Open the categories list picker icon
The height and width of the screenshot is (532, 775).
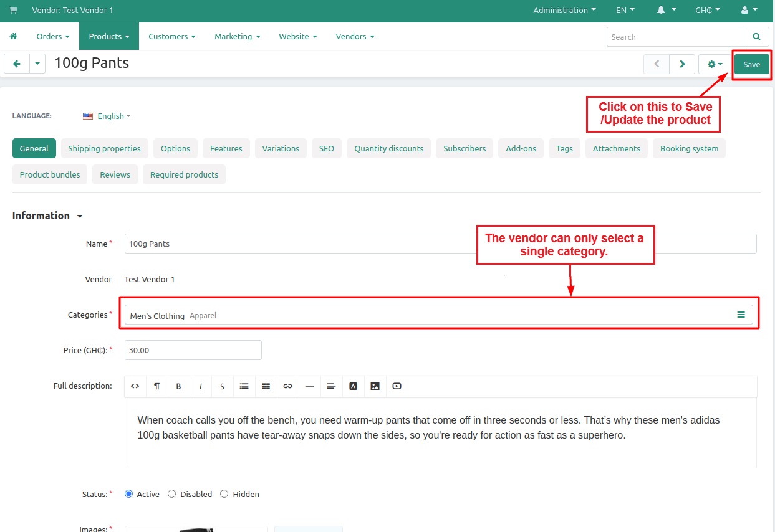pos(741,315)
